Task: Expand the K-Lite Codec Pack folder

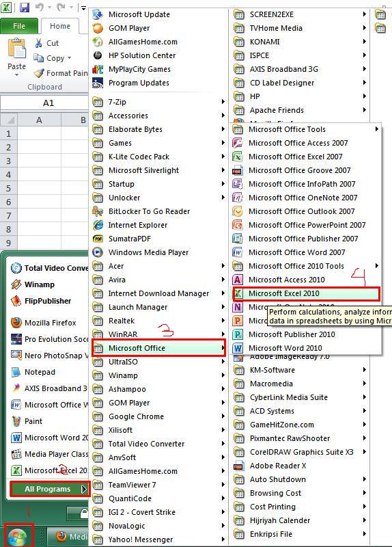Action: click(x=159, y=157)
